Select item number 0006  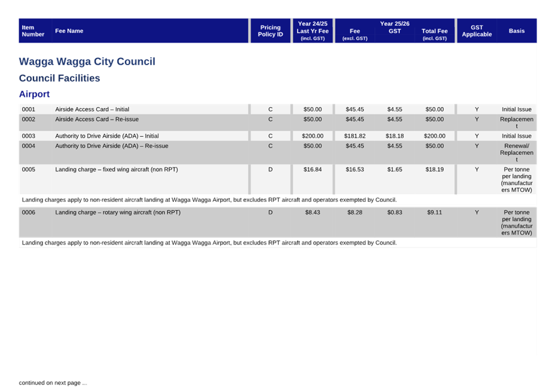(x=29, y=212)
